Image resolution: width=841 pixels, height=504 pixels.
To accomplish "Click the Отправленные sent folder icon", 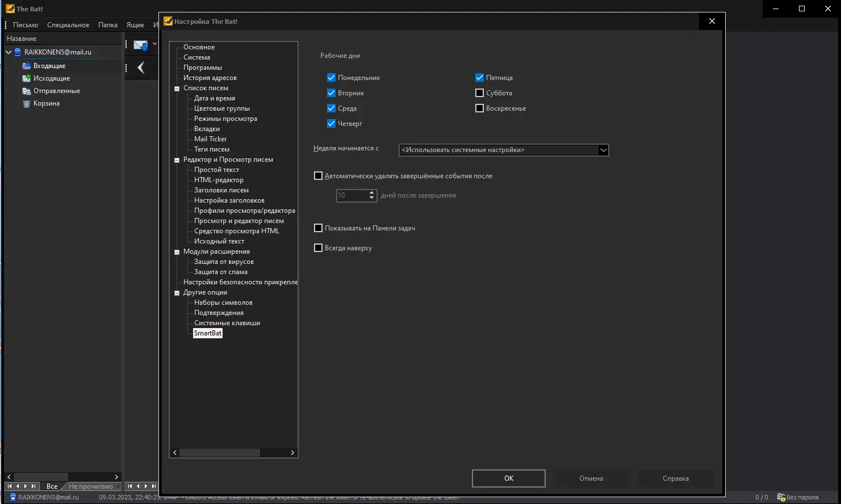I will pyautogui.click(x=27, y=91).
